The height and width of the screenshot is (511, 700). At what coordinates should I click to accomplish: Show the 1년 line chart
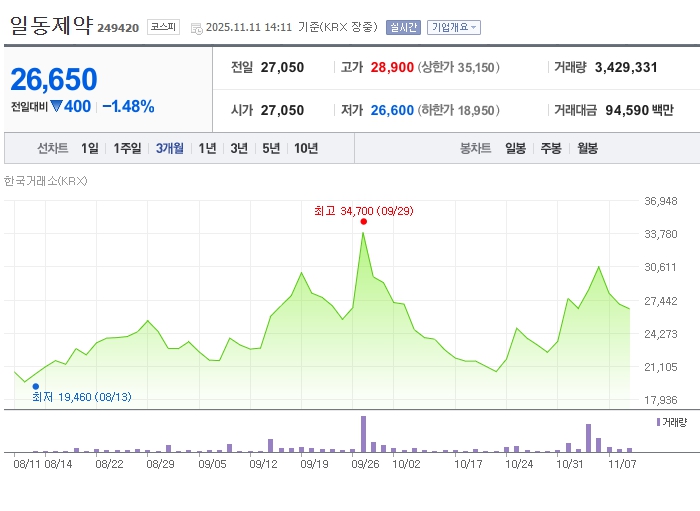[207, 148]
